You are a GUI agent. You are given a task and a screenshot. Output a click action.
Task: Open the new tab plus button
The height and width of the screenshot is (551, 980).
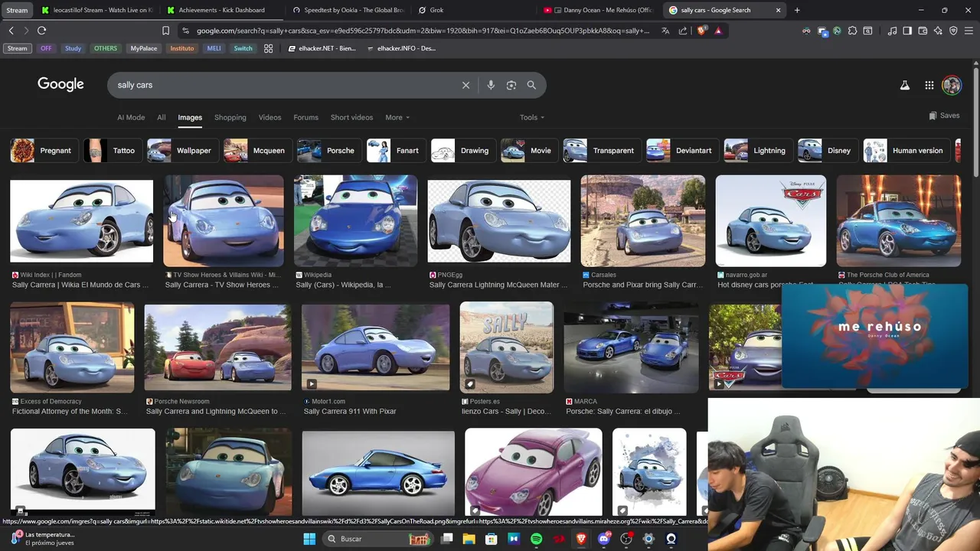tap(797, 10)
